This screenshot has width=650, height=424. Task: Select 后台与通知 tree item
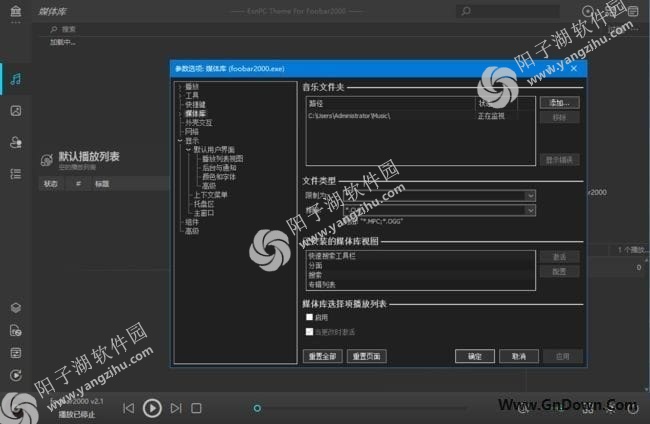click(x=219, y=168)
